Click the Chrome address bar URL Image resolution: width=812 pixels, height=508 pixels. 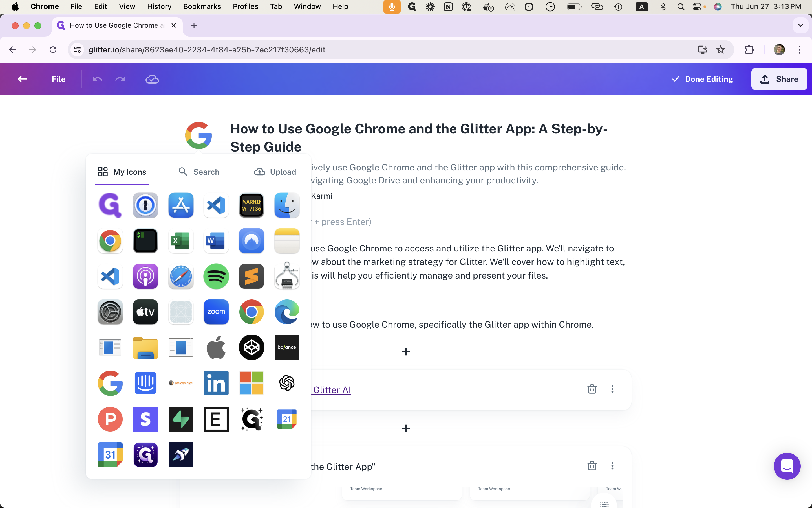pyautogui.click(x=207, y=50)
